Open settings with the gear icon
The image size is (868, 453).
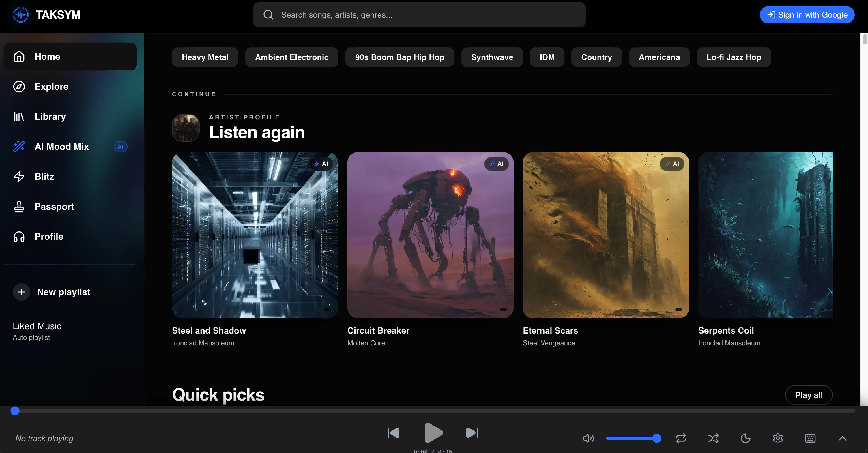click(x=778, y=438)
